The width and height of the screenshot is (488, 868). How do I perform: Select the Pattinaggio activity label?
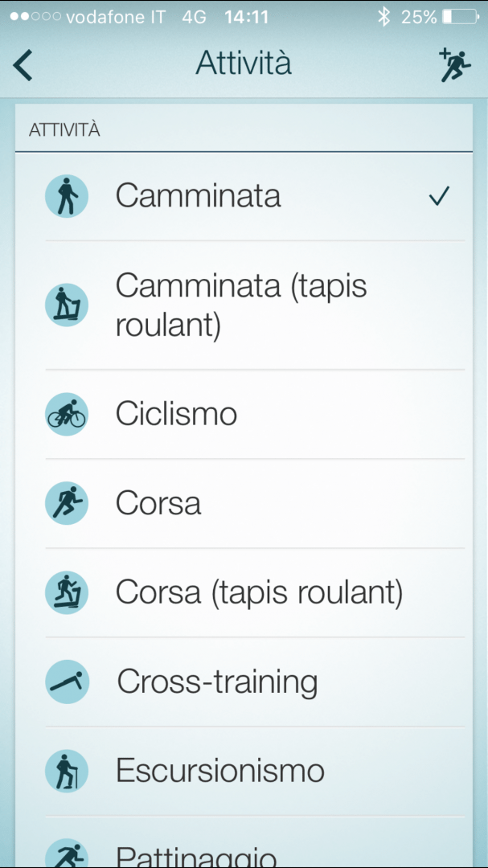pyautogui.click(x=197, y=855)
